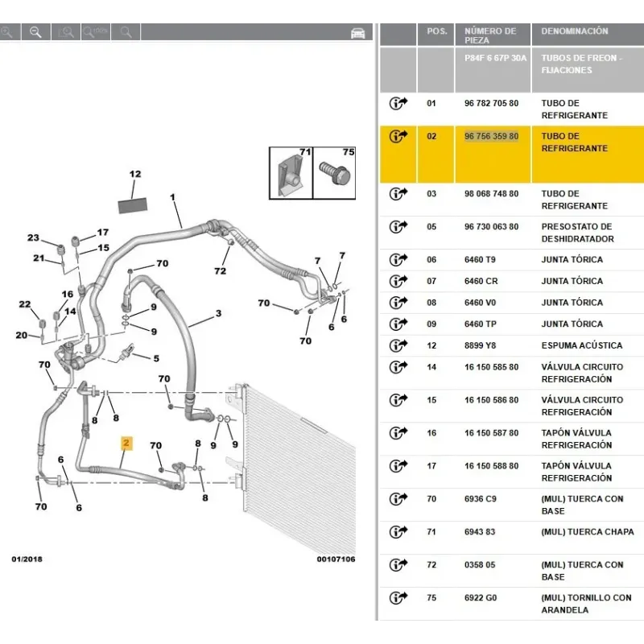Click the zoom-to-area magnifier icon
644x644 pixels.
point(67,31)
